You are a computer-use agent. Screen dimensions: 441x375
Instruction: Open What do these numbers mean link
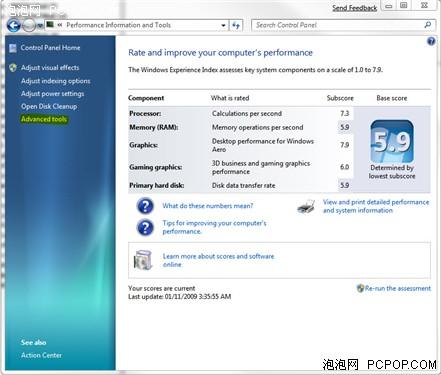[208, 206]
